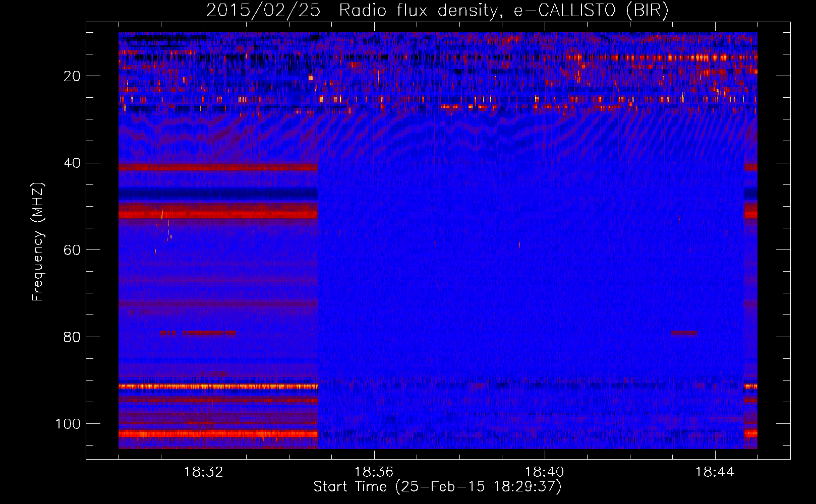Click the 18:44 time tick label
This screenshot has width=816, height=504.
click(x=715, y=472)
